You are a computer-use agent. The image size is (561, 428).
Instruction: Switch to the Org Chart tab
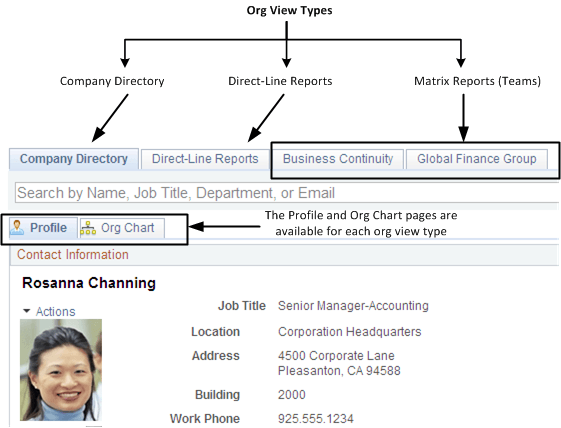(122, 228)
